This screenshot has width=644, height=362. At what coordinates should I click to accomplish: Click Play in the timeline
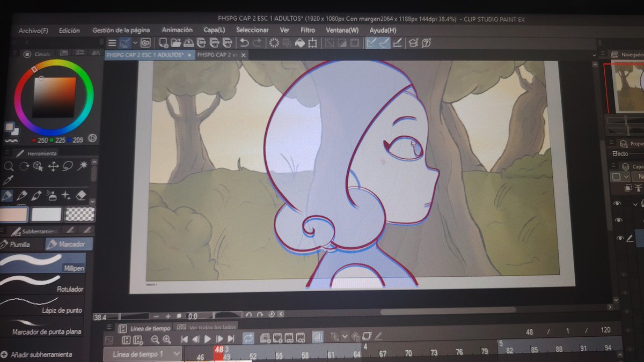coord(208,339)
